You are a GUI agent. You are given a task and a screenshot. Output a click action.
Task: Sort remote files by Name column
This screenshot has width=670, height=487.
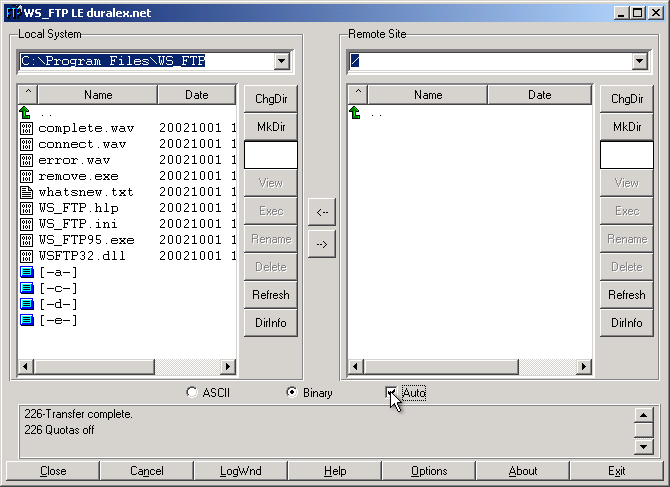pos(428,95)
